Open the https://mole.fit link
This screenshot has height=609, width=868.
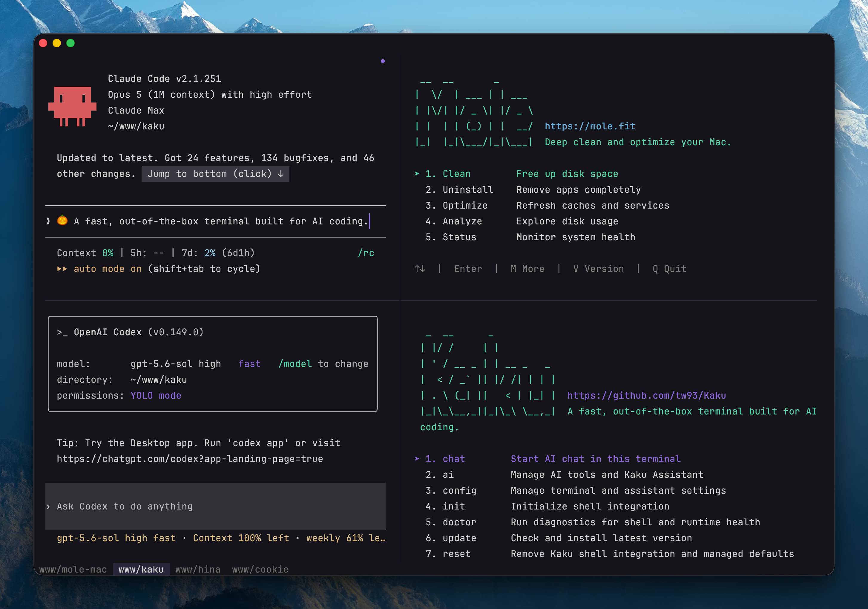590,126
